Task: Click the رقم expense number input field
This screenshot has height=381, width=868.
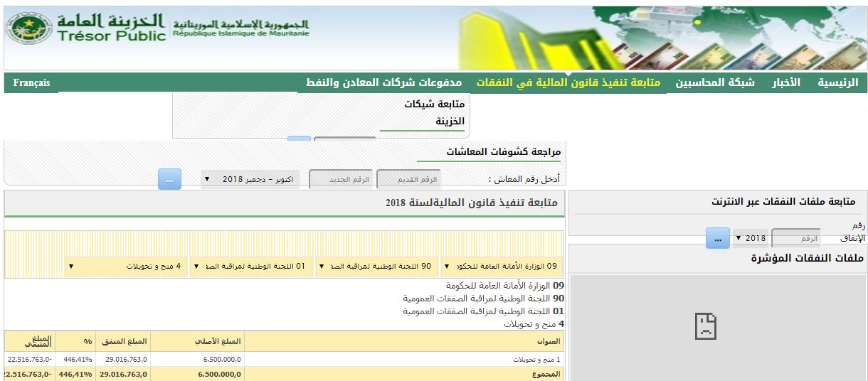Action: [796, 238]
